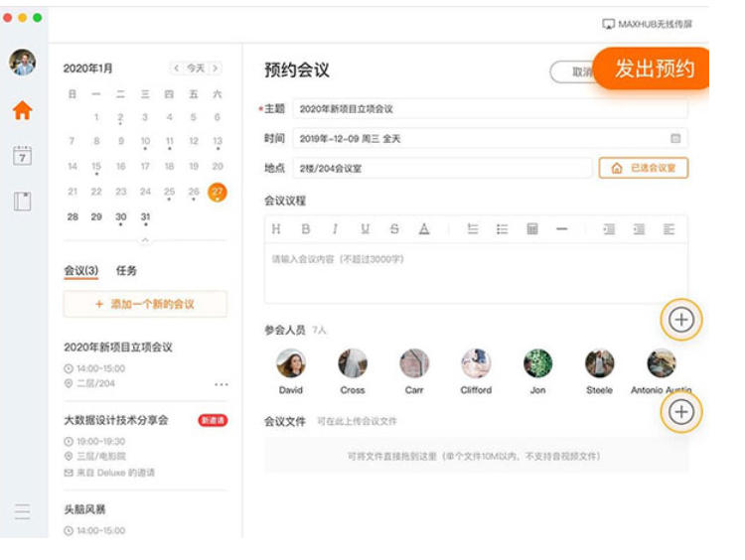Select participant Jon's avatar

tap(537, 362)
